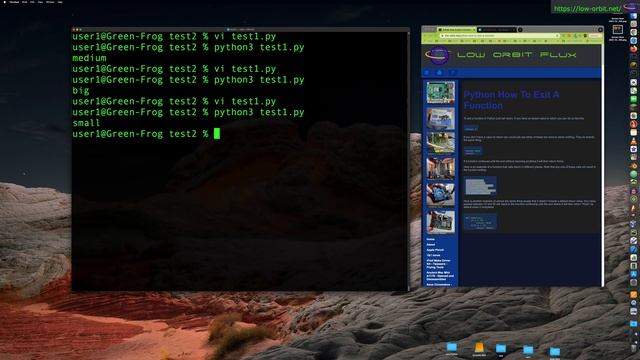Viewport: 640px width, 360px height.
Task: Open the Window menu in the menu bar
Action: coord(50,2)
